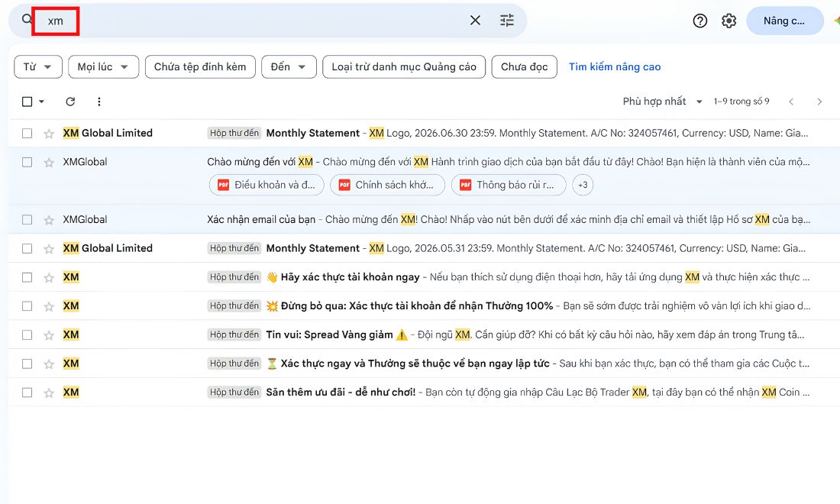Open the Settings gear icon
This screenshot has height=504, width=840.
[729, 21]
